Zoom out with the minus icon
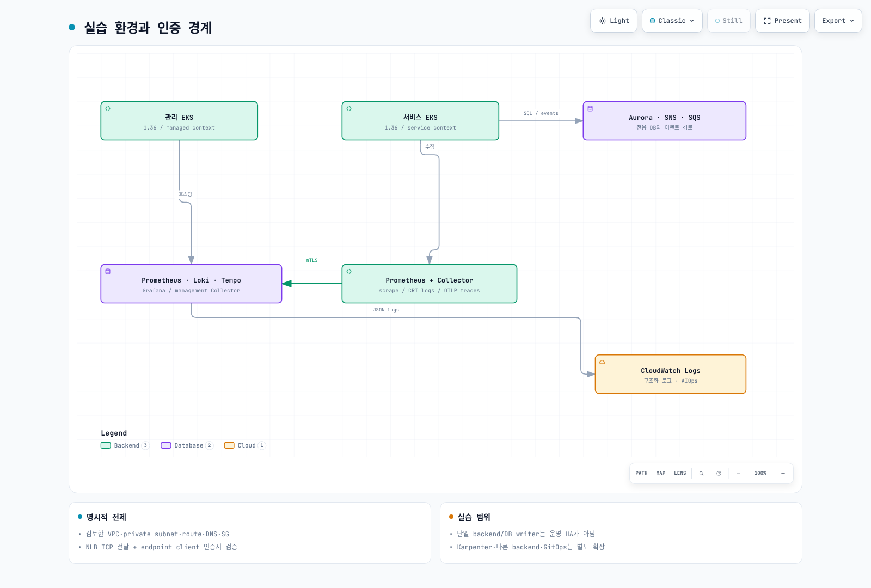This screenshot has width=871, height=588. click(738, 473)
